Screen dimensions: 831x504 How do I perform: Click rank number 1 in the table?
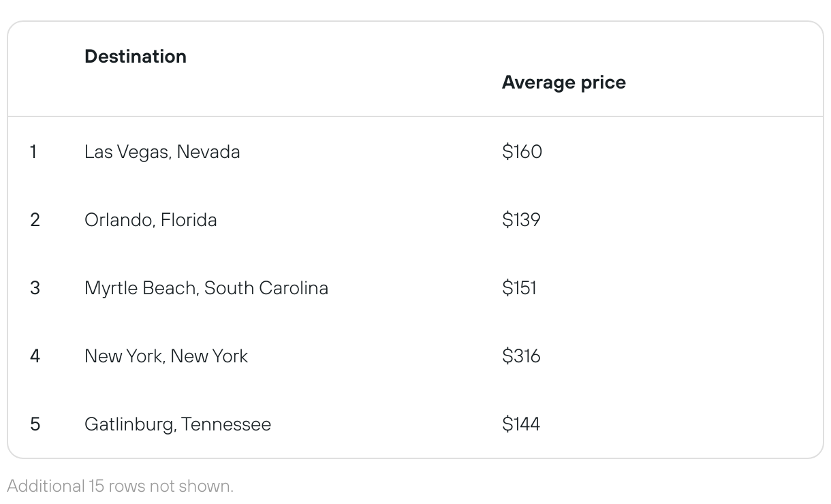pyautogui.click(x=33, y=151)
